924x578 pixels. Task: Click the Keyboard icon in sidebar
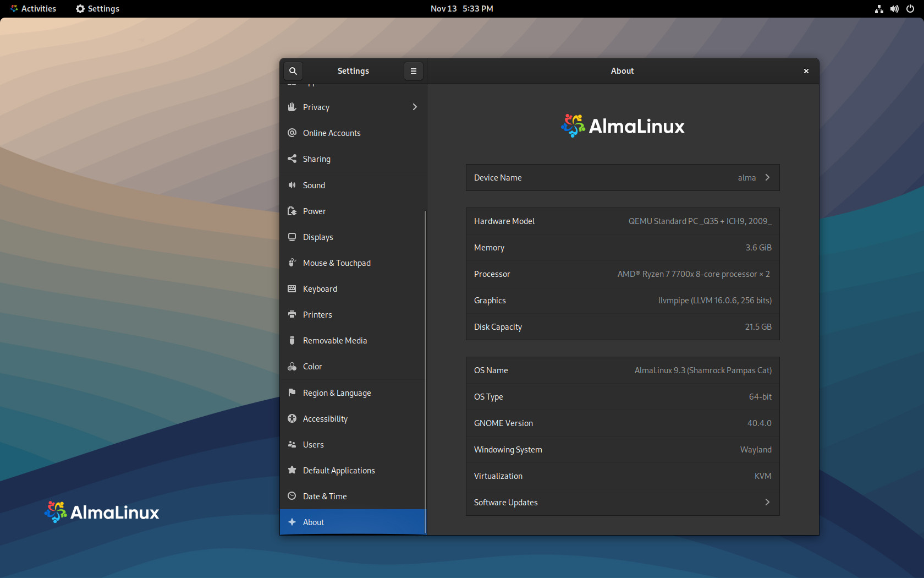click(x=292, y=288)
